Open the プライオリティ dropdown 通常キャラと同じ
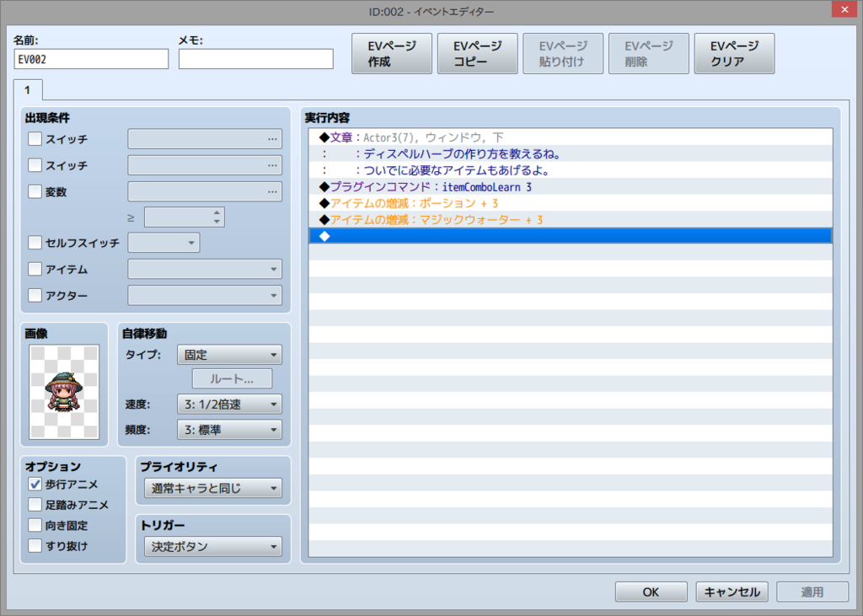863x616 pixels. coord(213,488)
